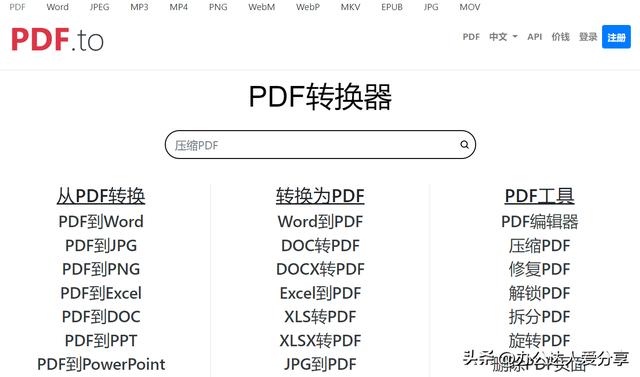Open the PDF工具 heading link
The height and width of the screenshot is (377, 640).
(x=540, y=196)
